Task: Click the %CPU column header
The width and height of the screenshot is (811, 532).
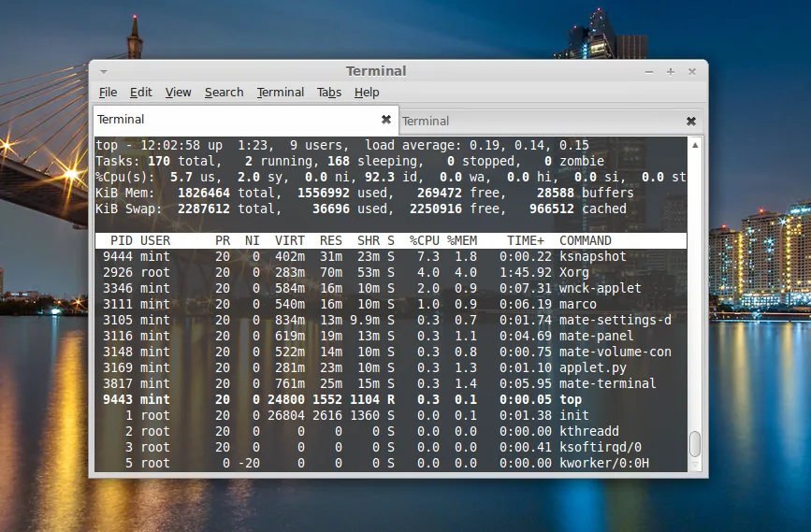Action: click(424, 240)
